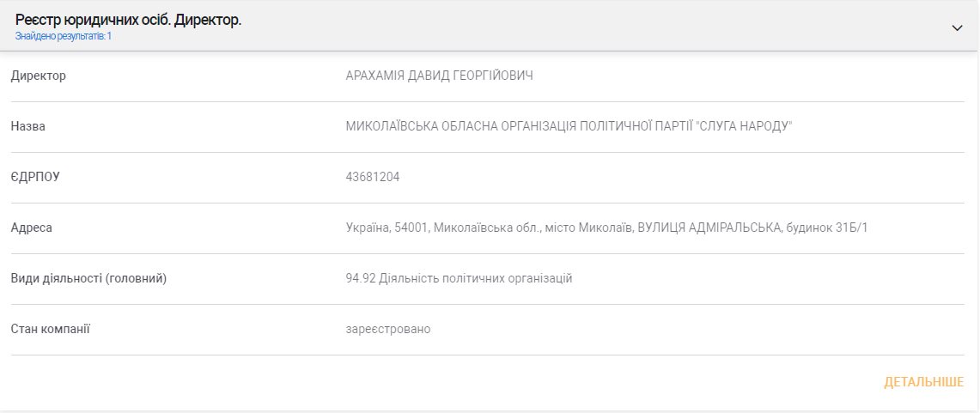Click the 'Реєстр юридичних осіб. Директор.' header title
Screen dimensions: 980x413
(x=128, y=20)
